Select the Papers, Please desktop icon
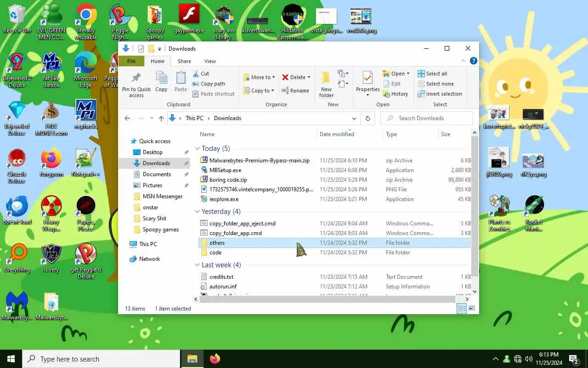Screen dimensions: 588x368 (x=85, y=213)
